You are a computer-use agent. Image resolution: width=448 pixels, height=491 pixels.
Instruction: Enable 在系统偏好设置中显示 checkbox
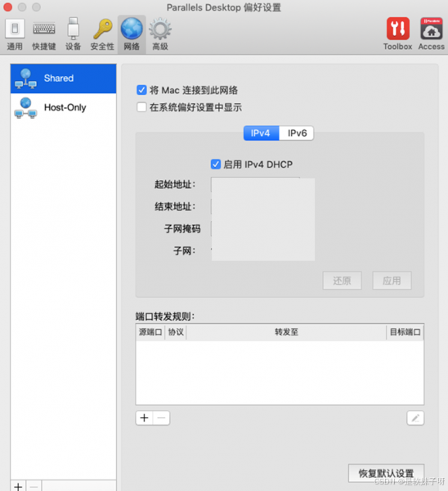click(x=141, y=107)
